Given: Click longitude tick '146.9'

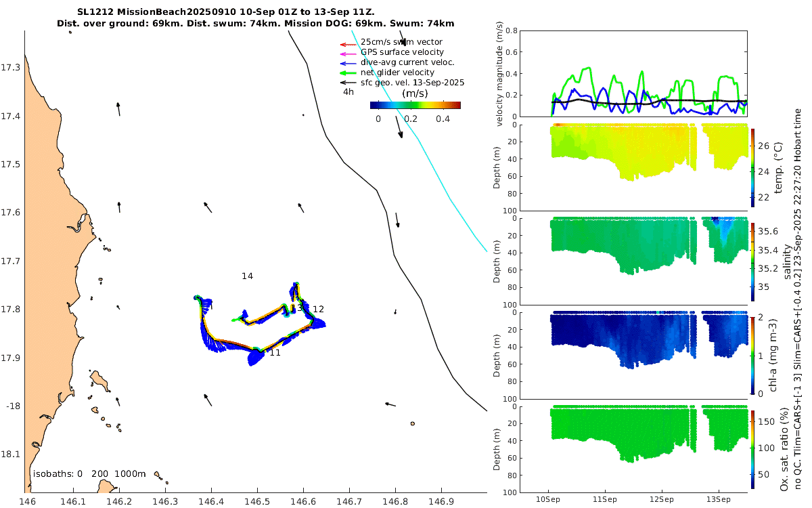Looking at the screenshot, I should (441, 502).
